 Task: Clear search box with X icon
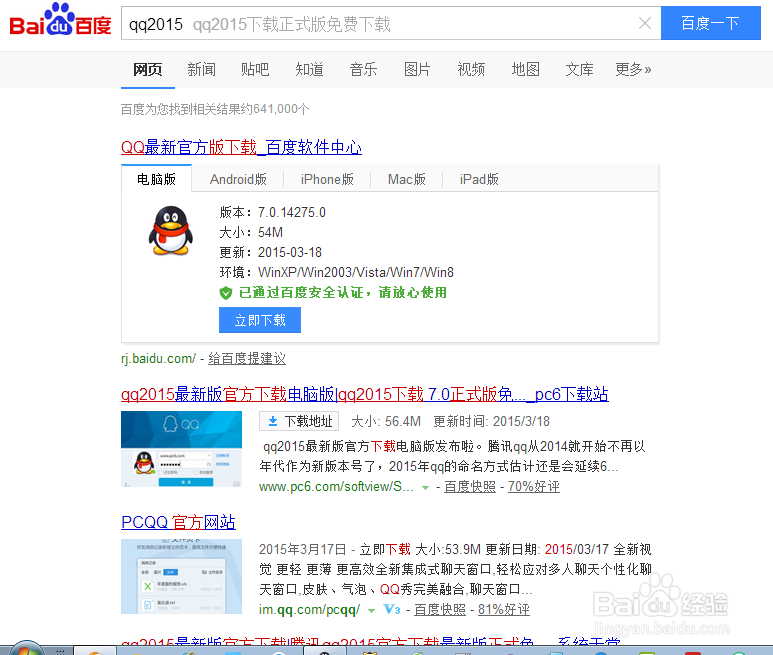point(644,23)
